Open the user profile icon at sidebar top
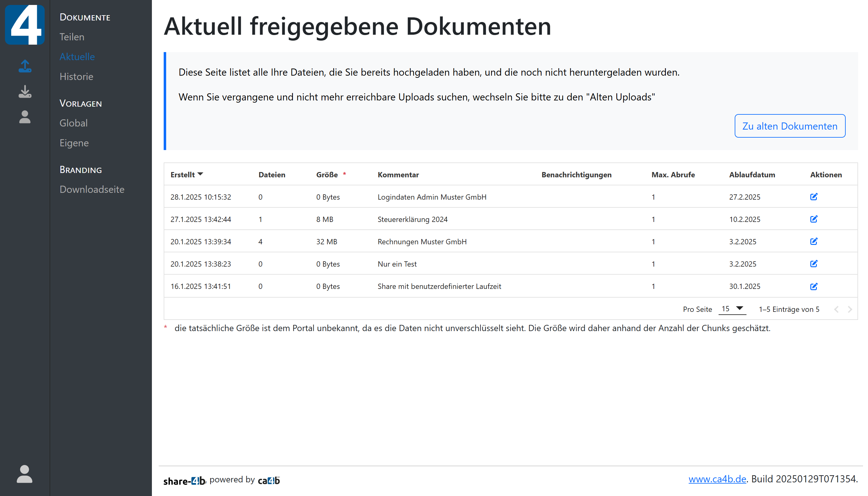The image size is (868, 496). pyautogui.click(x=25, y=117)
